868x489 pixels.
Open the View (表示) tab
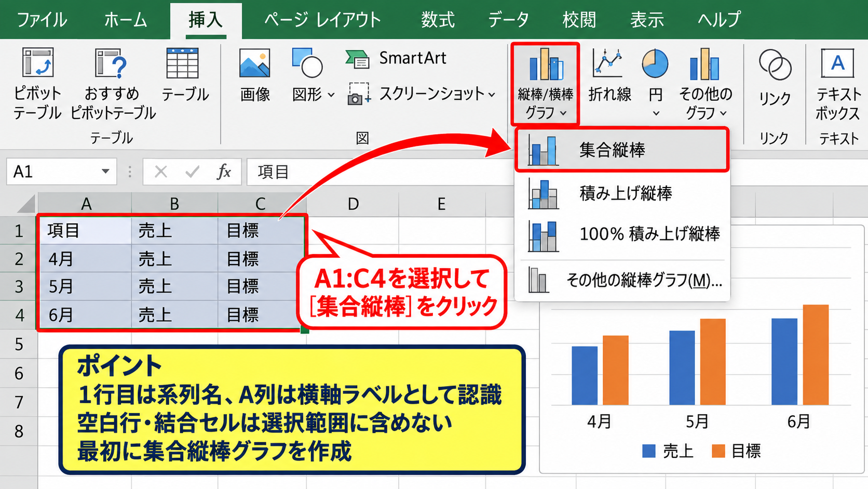coord(647,20)
